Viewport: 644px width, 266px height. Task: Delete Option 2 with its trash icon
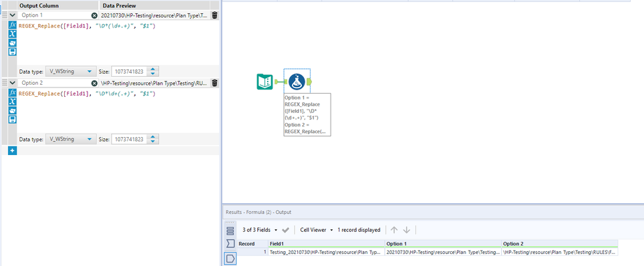coord(214,83)
